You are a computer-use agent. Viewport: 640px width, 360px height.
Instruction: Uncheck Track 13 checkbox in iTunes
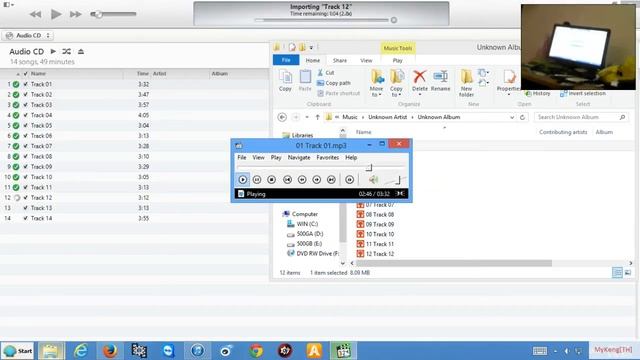26,208
